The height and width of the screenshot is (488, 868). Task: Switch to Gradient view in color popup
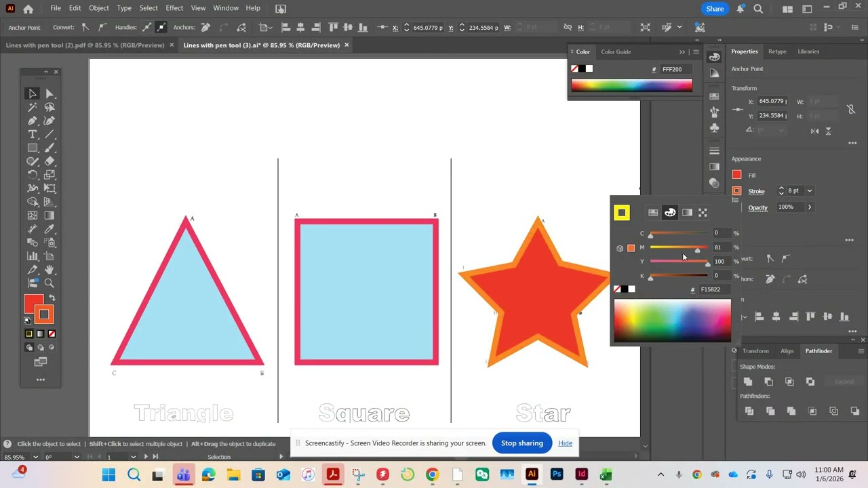click(x=687, y=212)
